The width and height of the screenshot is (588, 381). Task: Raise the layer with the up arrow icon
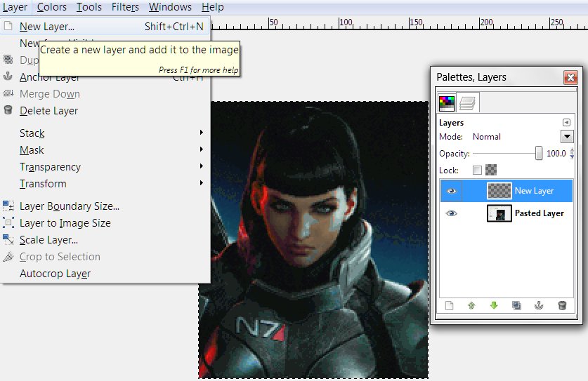click(471, 305)
